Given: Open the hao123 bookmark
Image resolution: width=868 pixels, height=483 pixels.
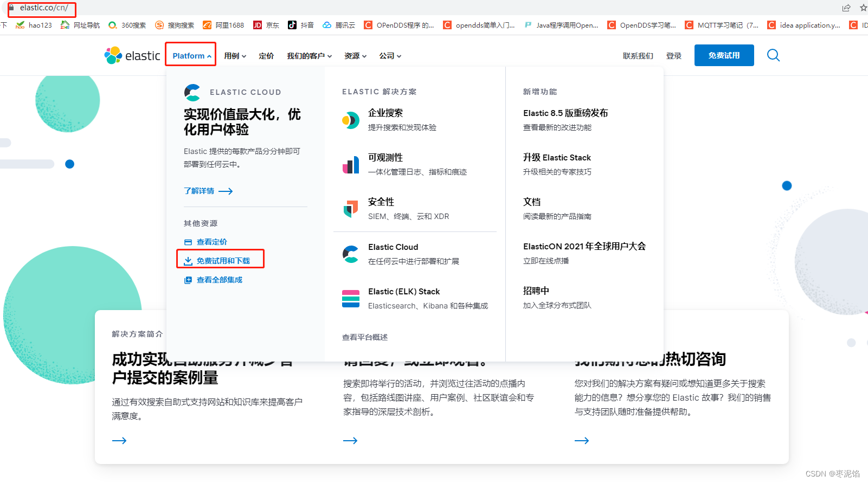Looking at the screenshot, I should [34, 25].
